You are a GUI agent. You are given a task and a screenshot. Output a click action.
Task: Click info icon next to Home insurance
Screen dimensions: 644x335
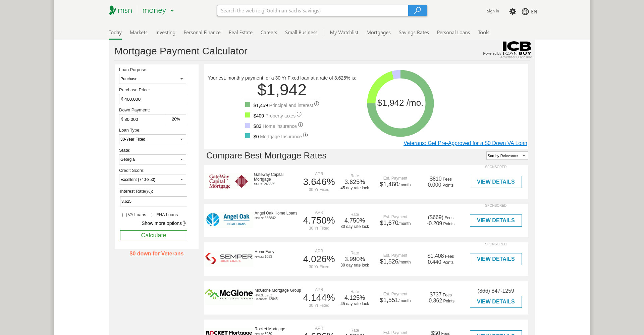pos(301,125)
